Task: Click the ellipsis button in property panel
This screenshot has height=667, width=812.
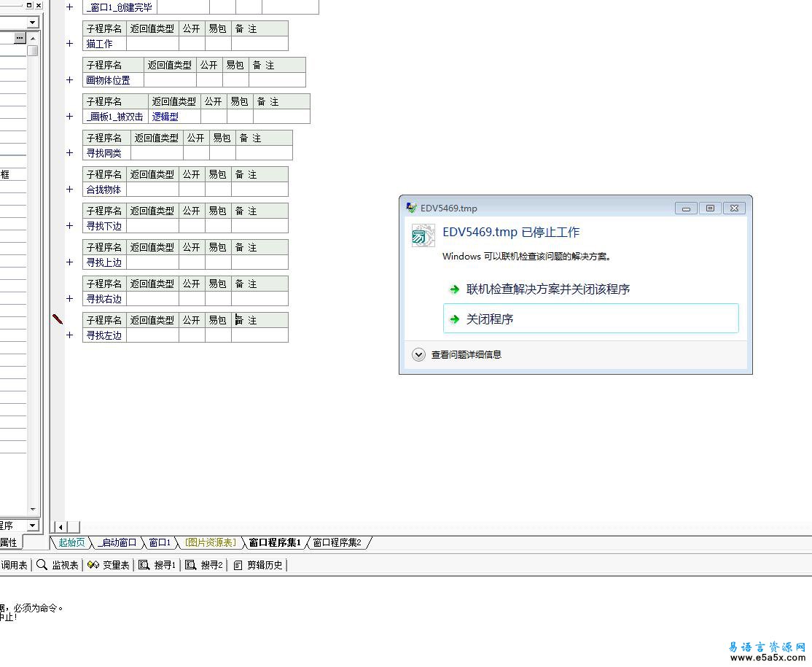Action: 20,37
